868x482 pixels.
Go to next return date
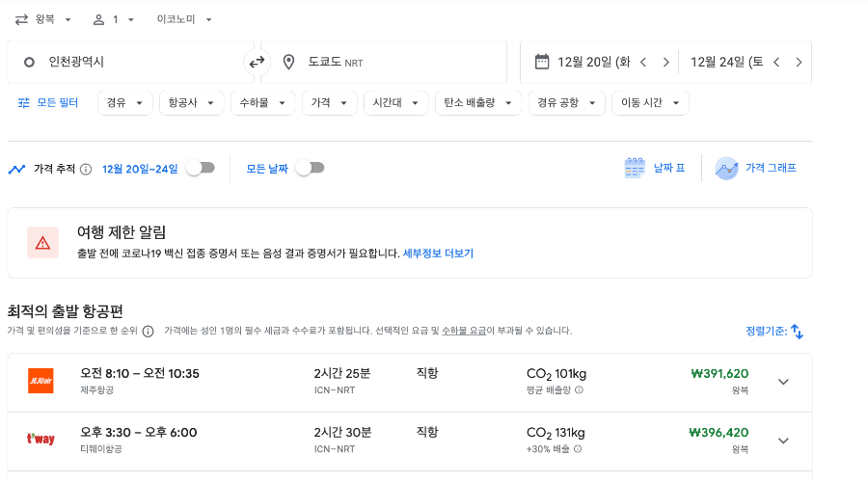pos(799,62)
